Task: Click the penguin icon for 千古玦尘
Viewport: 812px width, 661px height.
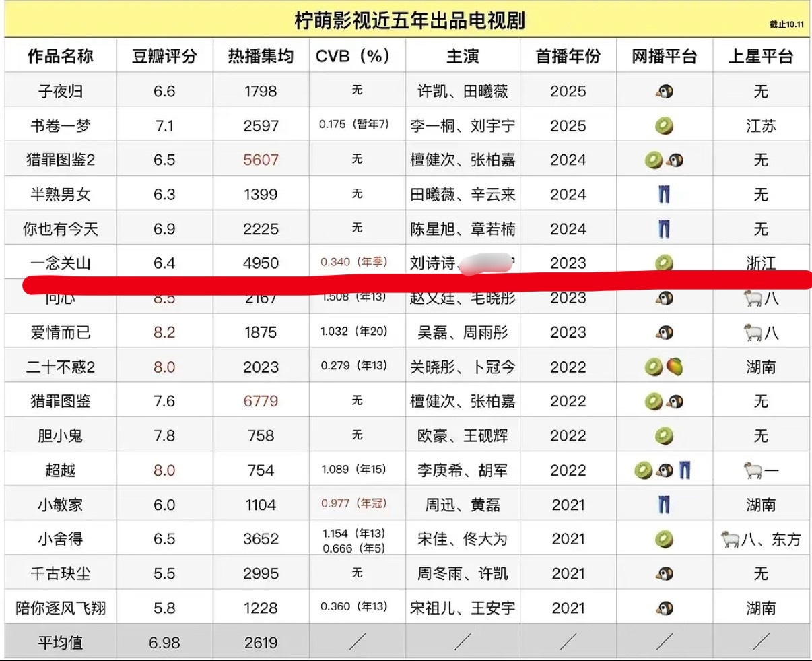Action: pos(664,573)
